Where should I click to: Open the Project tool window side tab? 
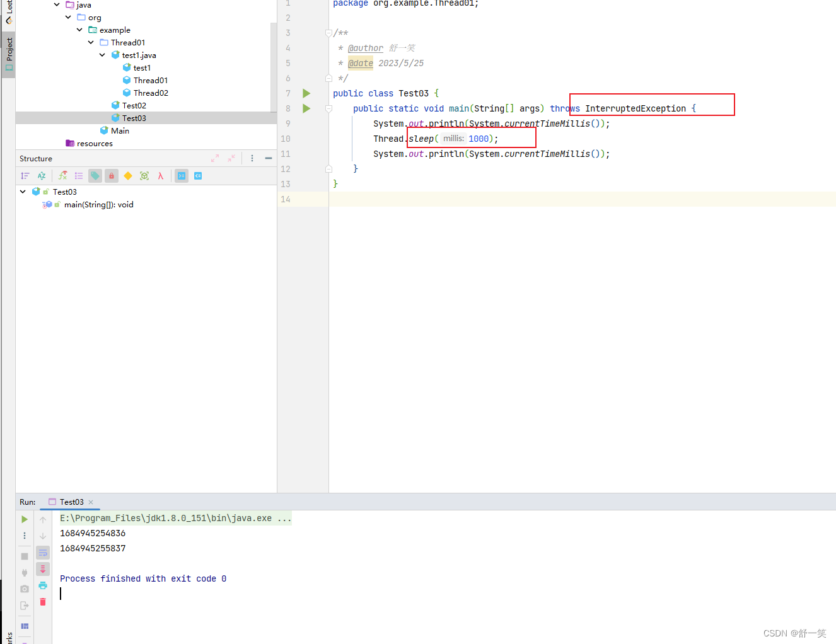tap(9, 54)
